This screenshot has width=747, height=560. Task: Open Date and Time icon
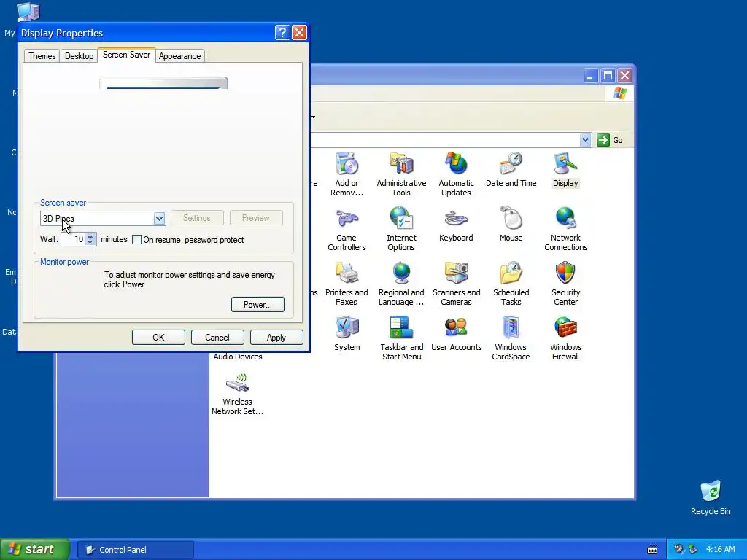(x=511, y=169)
